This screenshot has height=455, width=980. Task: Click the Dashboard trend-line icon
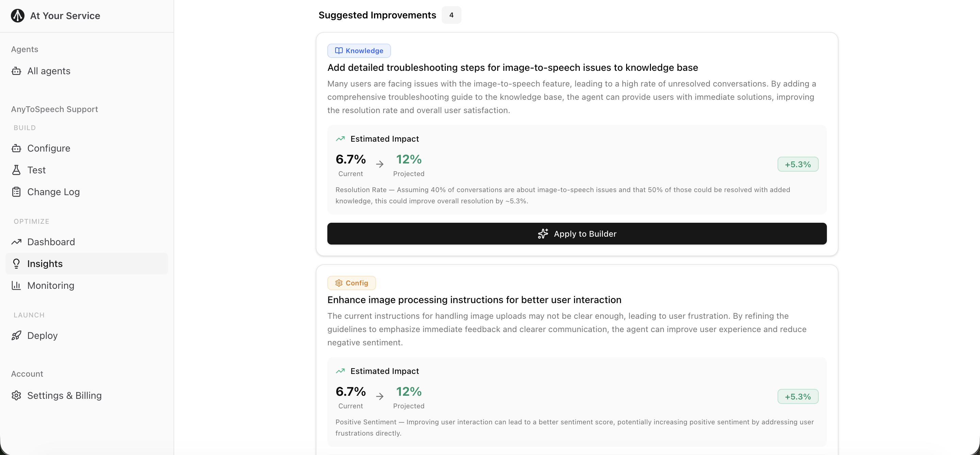(x=16, y=242)
